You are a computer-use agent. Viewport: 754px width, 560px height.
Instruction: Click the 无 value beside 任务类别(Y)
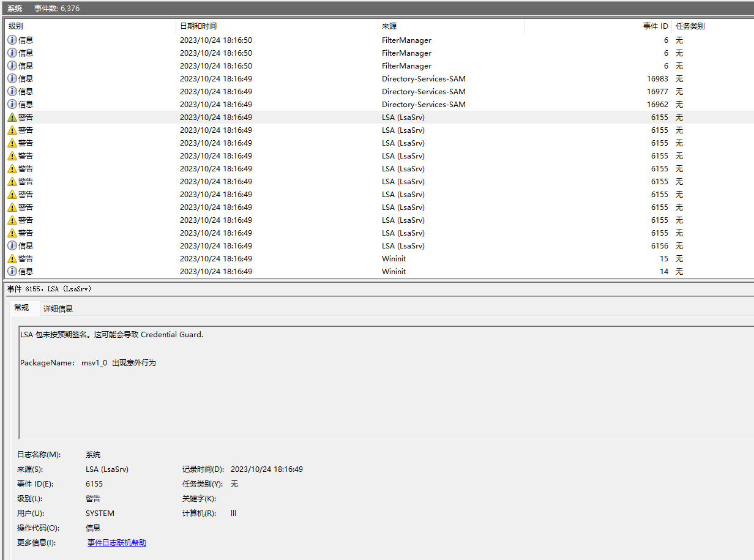234,484
